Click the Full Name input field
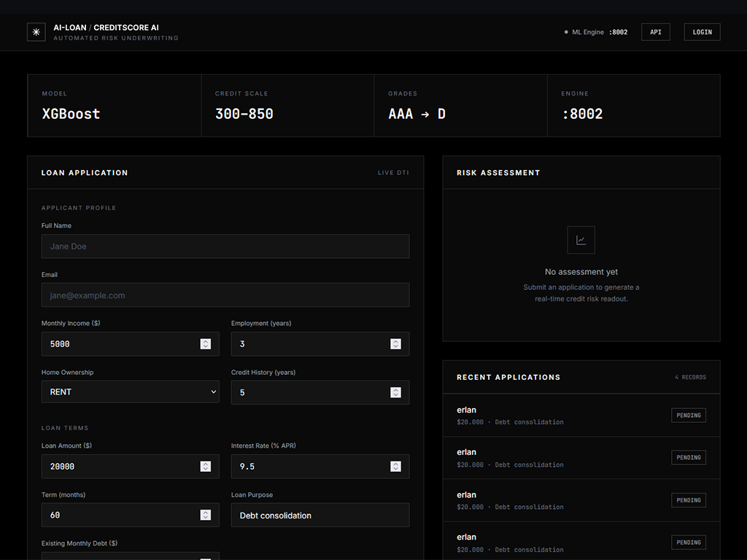Screen dimensions: 747x560 [x=225, y=246]
